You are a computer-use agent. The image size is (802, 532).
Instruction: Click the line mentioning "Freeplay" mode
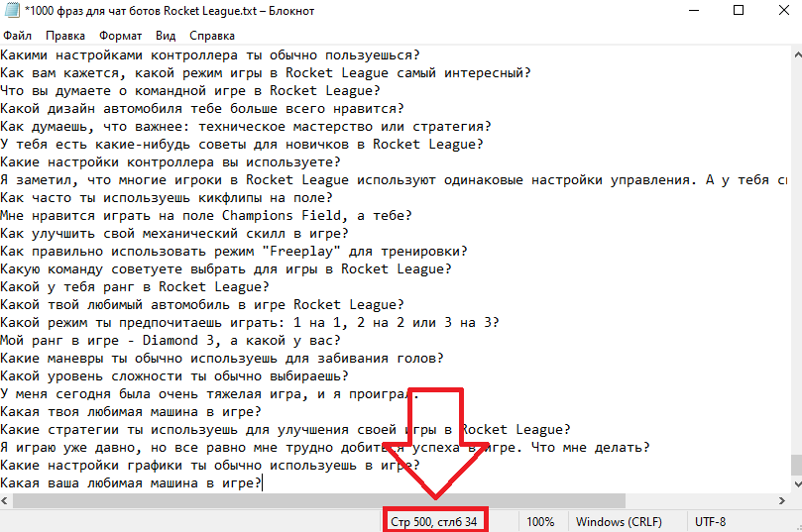pos(234,252)
